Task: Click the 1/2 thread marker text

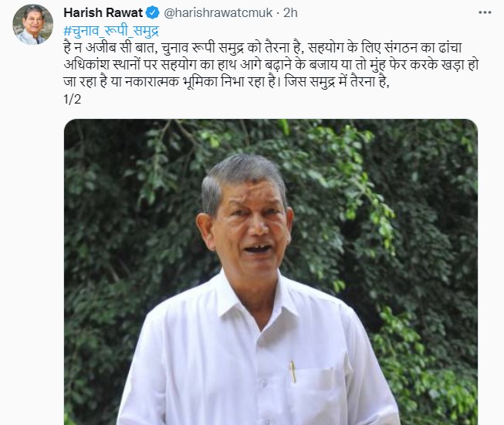Action: (73, 100)
